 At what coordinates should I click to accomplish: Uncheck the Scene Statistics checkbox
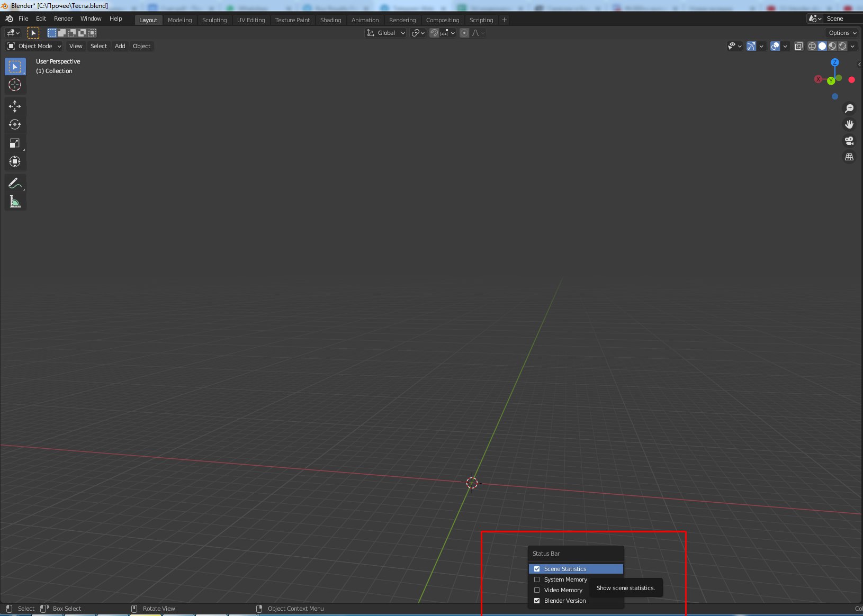537,569
